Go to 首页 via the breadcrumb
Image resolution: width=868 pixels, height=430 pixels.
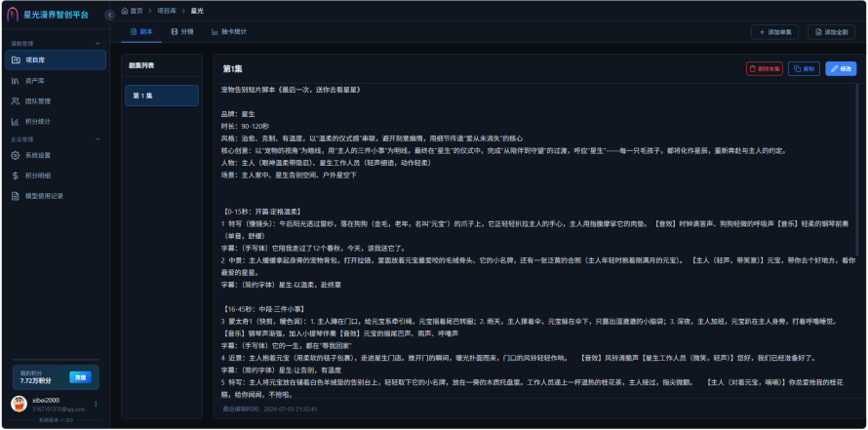click(x=133, y=11)
